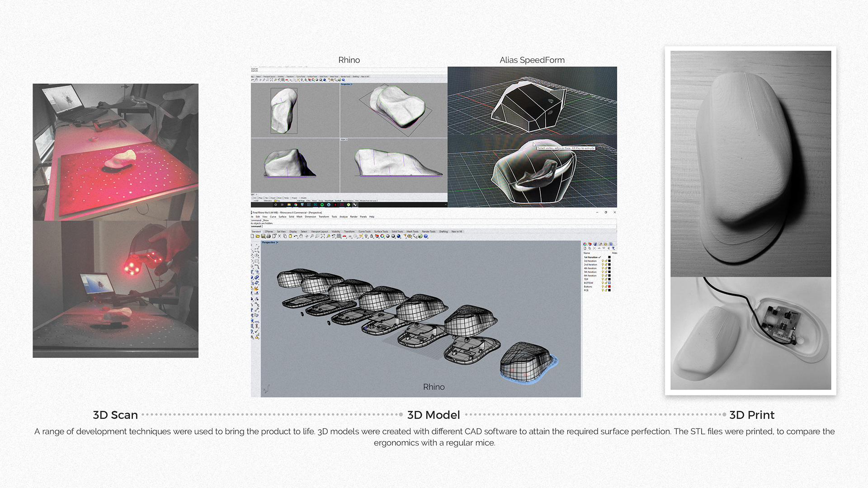Open the Perspective viewport title dropdown

click(x=277, y=242)
